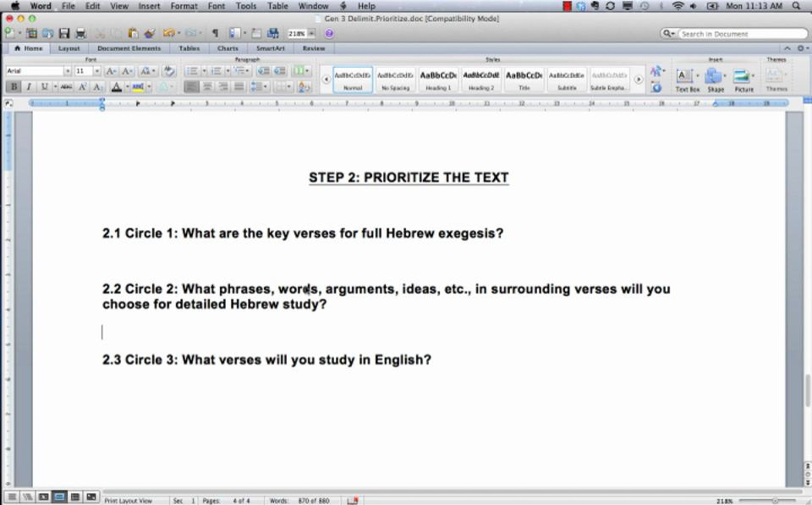The height and width of the screenshot is (505, 812).
Task: Toggle Italic formatting
Action: 29,87
